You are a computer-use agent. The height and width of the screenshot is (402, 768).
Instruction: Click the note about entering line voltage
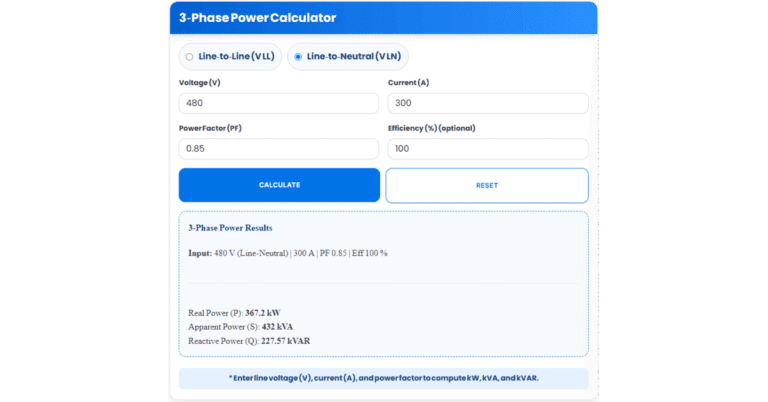(x=384, y=378)
